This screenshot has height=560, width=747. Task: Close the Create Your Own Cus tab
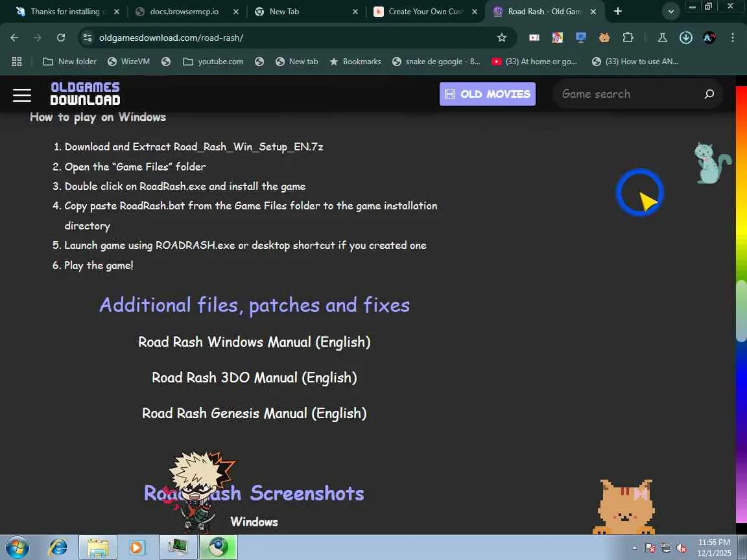pos(475,12)
